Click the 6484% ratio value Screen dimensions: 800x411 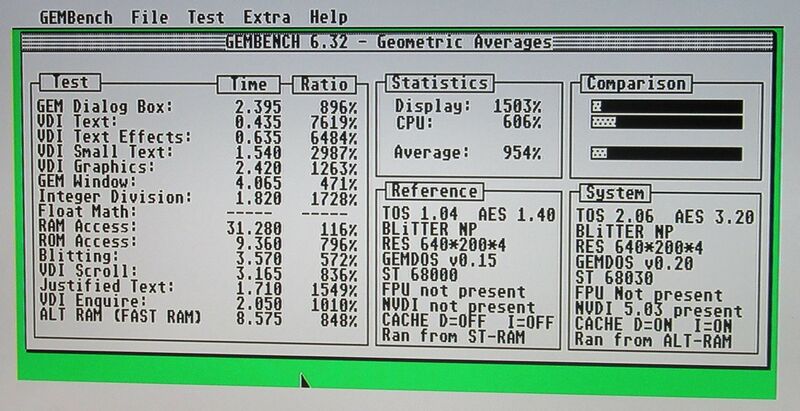pyautogui.click(x=334, y=138)
